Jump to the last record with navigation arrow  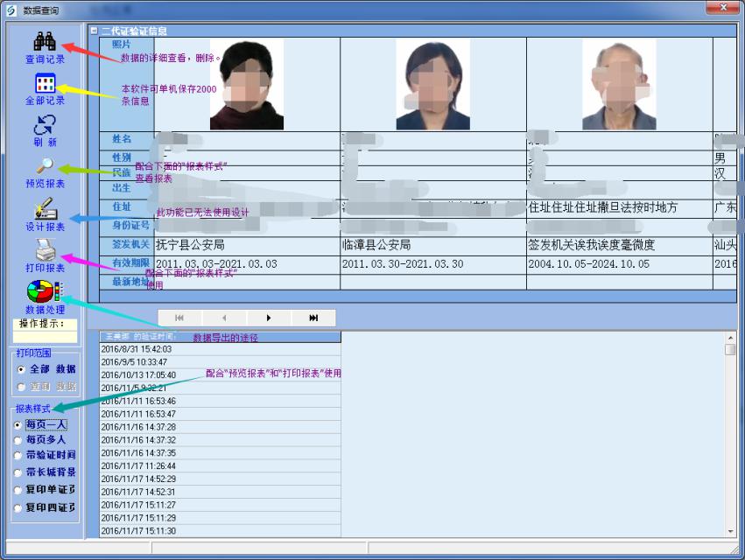[313, 318]
